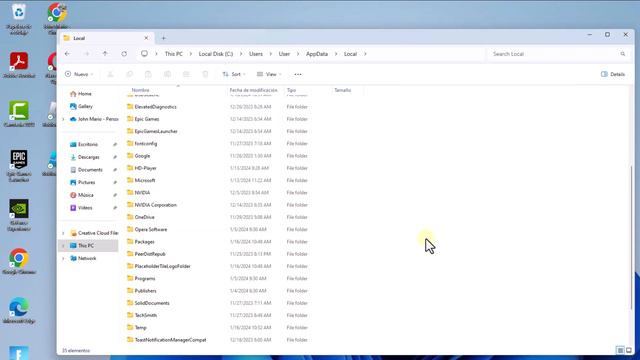640x360 pixels.
Task: Open Home in the navigation pane
Action: point(84,94)
